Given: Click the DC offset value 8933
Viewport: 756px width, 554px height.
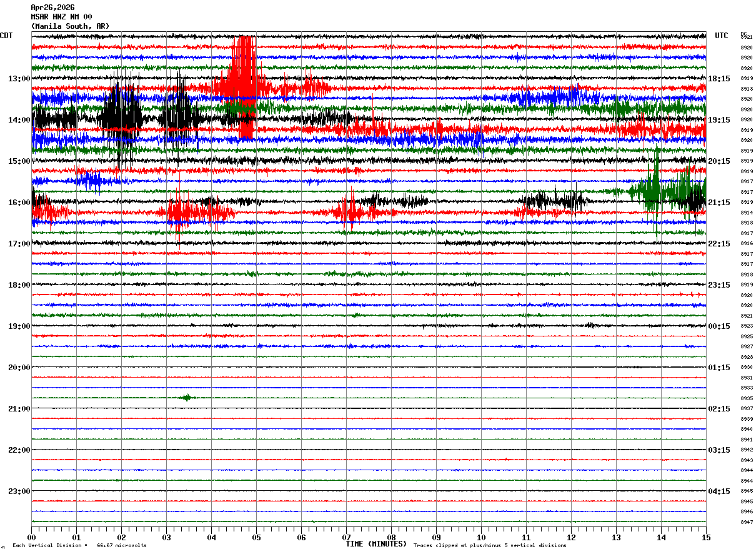Looking at the screenshot, I should pos(747,388).
